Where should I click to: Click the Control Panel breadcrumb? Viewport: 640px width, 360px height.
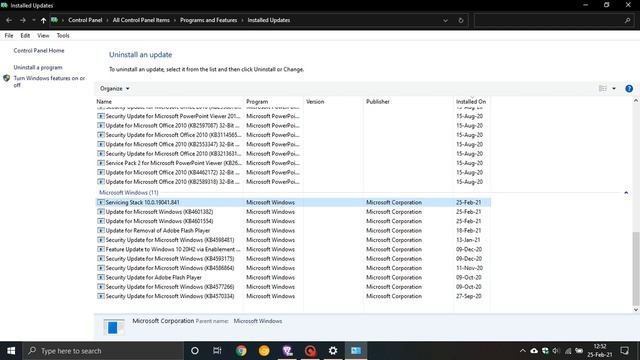pos(85,20)
